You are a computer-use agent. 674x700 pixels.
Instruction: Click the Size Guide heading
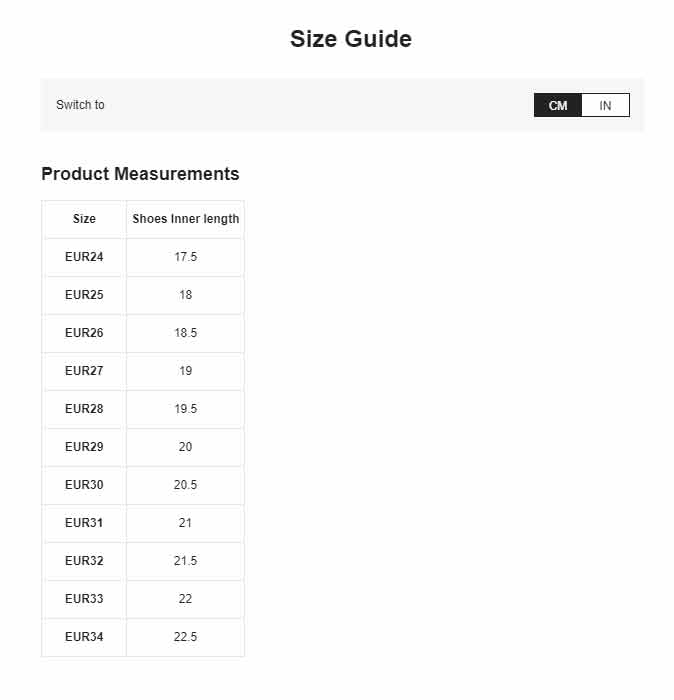click(351, 39)
